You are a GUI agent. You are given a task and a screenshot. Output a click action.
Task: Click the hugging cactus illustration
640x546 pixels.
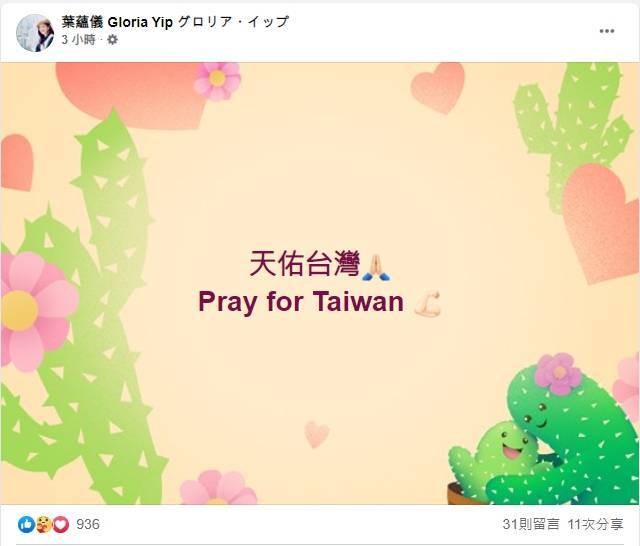tap(543, 431)
